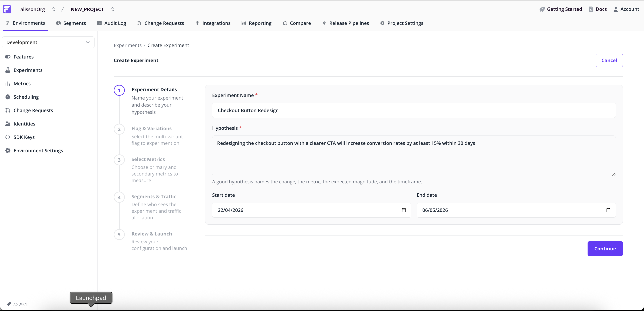Click the Environment Settings gear icon

pos(7,150)
